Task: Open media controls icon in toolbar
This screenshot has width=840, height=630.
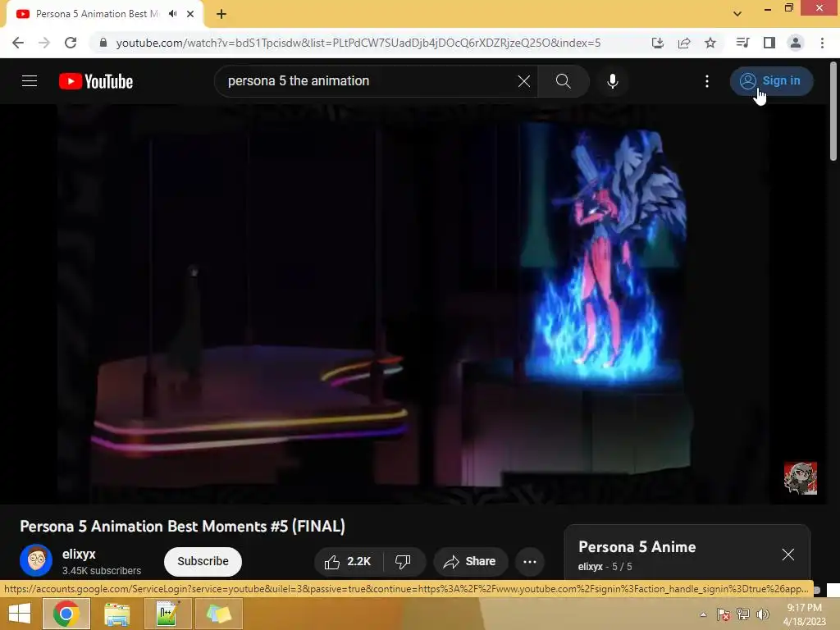Action: [x=742, y=43]
